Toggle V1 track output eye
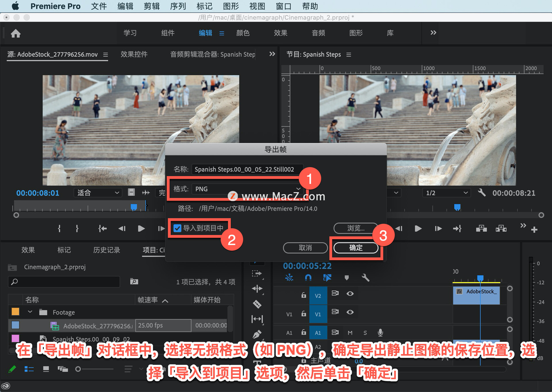The width and height of the screenshot is (552, 392). click(350, 312)
